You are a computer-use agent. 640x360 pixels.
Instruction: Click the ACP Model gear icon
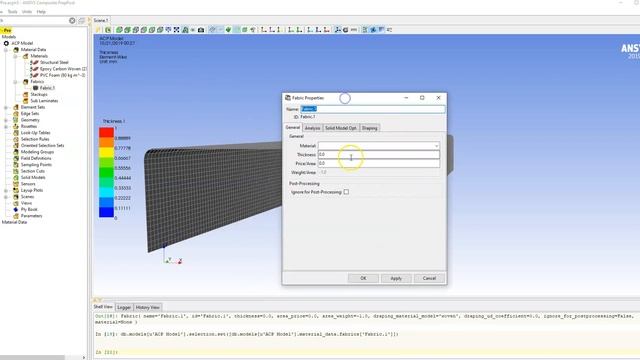click(x=6, y=43)
